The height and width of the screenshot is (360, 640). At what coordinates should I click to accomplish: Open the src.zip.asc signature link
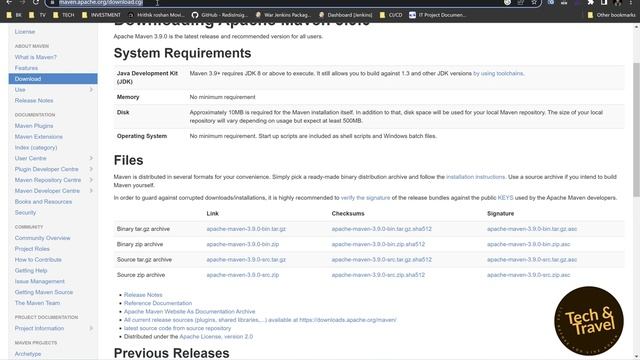click(529, 275)
